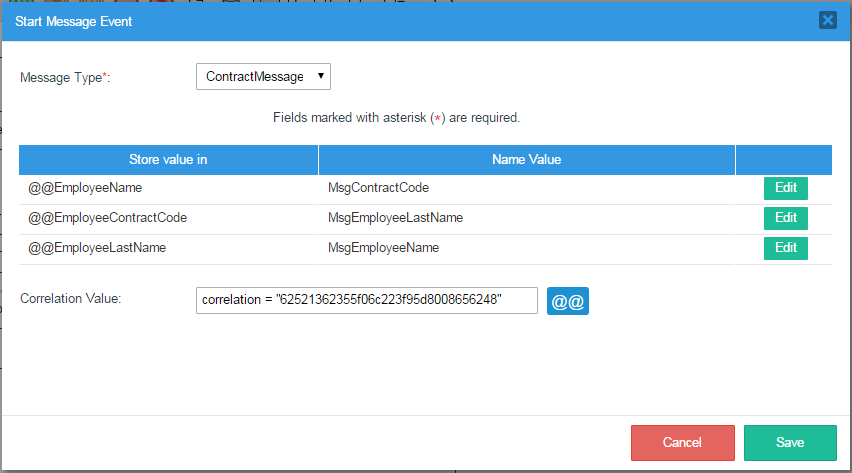Save the message event settings

pyautogui.click(x=790, y=443)
